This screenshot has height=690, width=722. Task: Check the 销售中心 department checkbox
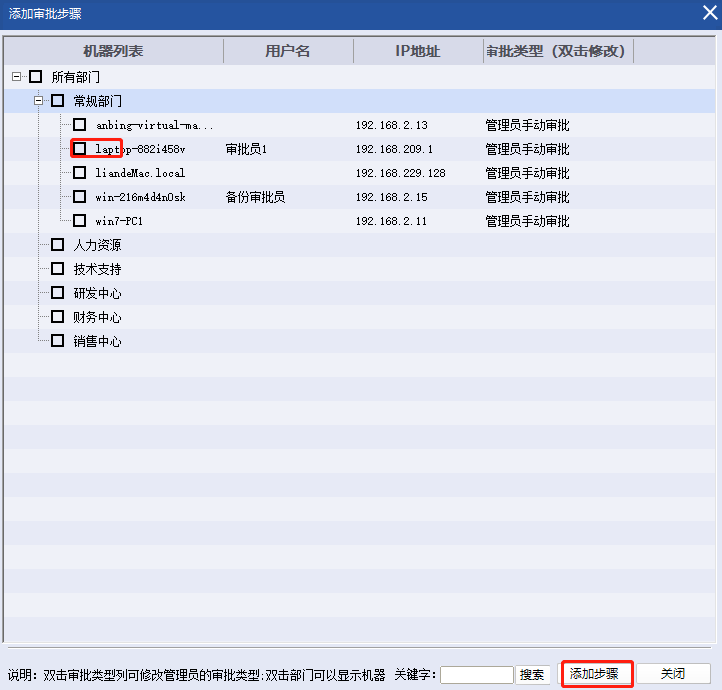click(58, 341)
